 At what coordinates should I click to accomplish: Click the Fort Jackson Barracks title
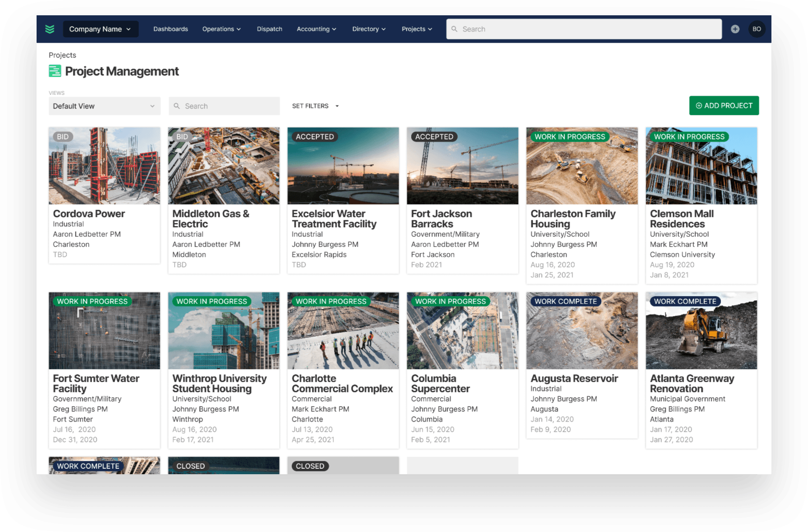click(441, 219)
